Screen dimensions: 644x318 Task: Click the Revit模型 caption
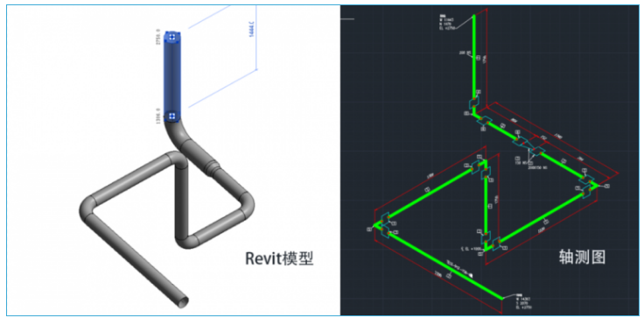click(279, 258)
